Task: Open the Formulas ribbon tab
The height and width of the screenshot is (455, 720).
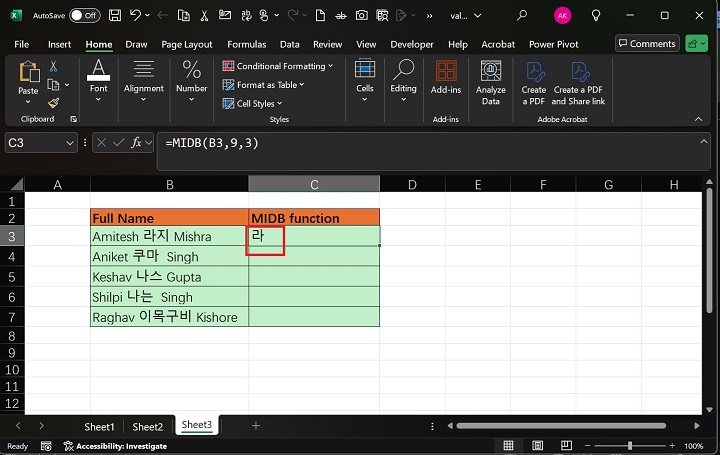Action: [x=246, y=44]
